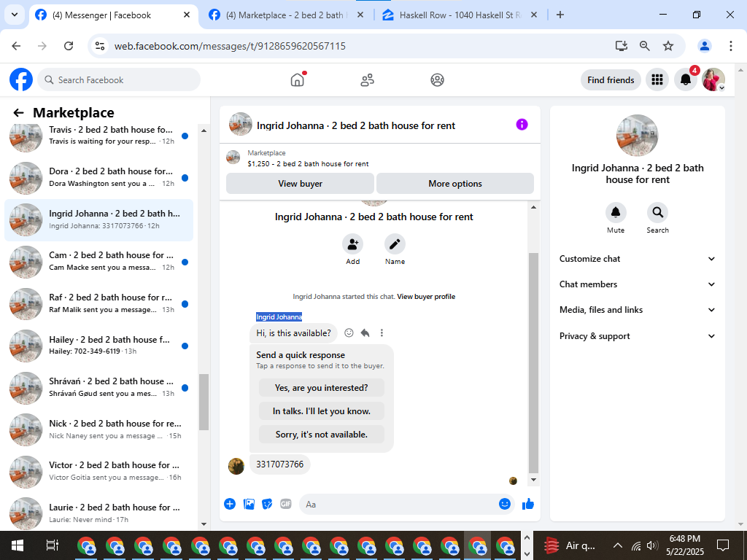Switch to the Marketplace 2 bed 2 bath tab
The image size is (747, 560).
[285, 15]
